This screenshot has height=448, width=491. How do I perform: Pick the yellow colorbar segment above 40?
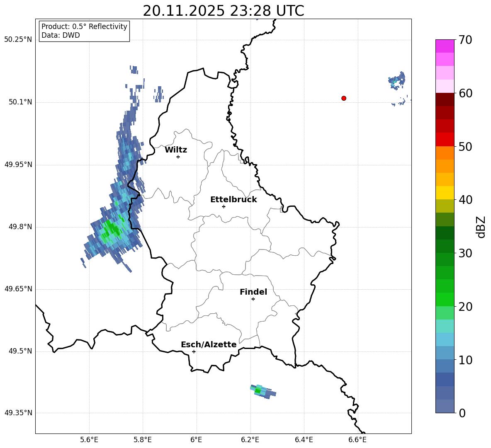pos(445,193)
